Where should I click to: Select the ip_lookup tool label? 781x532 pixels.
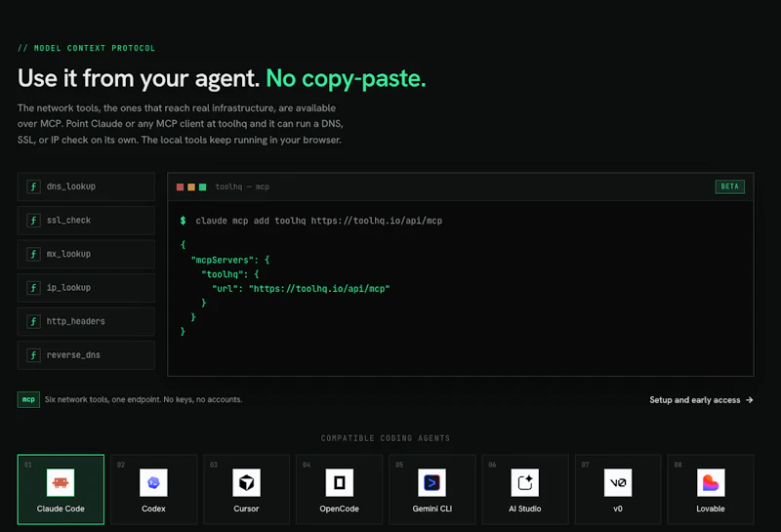[x=68, y=287]
